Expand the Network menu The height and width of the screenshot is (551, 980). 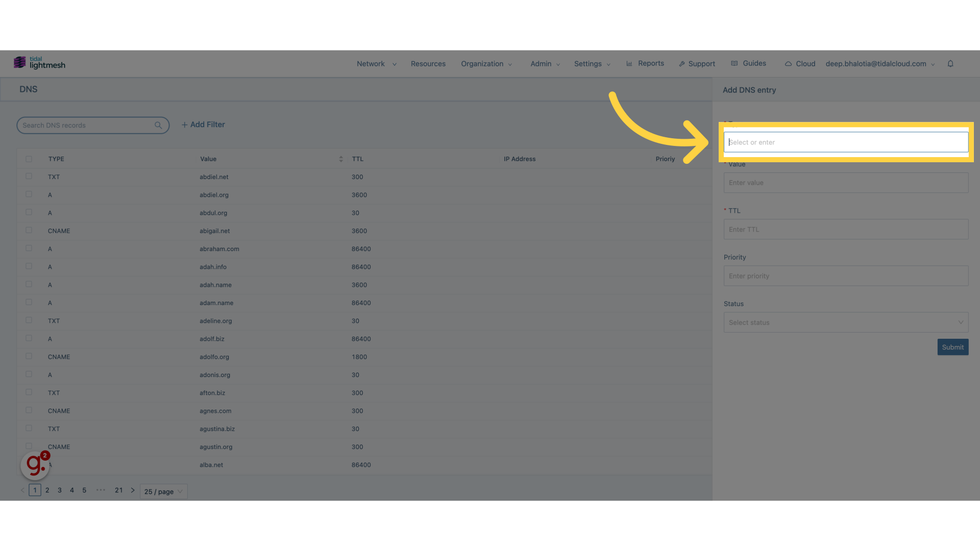pyautogui.click(x=377, y=64)
